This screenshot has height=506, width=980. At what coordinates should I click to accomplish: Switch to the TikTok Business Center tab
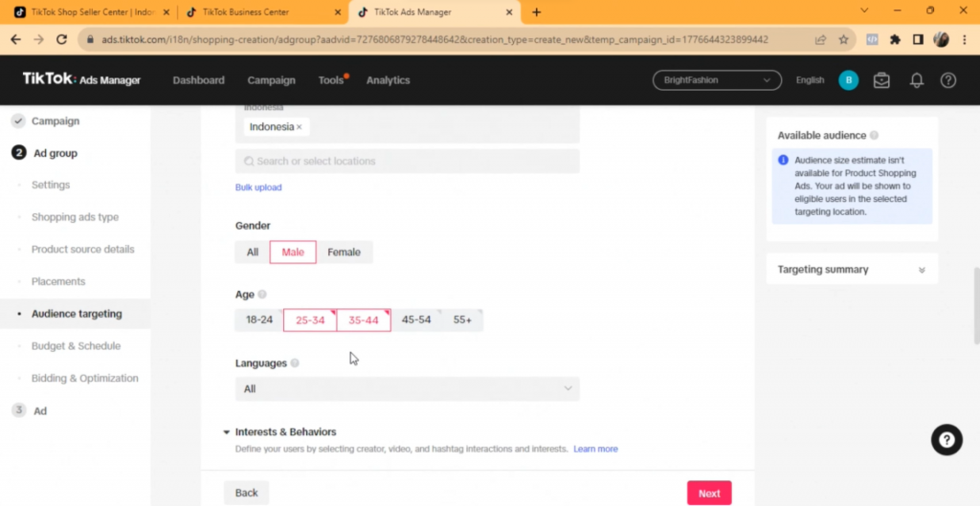(263, 12)
